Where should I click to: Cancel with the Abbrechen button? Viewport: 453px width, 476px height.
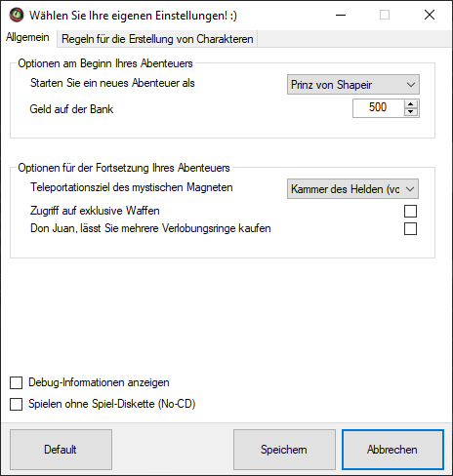click(x=392, y=450)
